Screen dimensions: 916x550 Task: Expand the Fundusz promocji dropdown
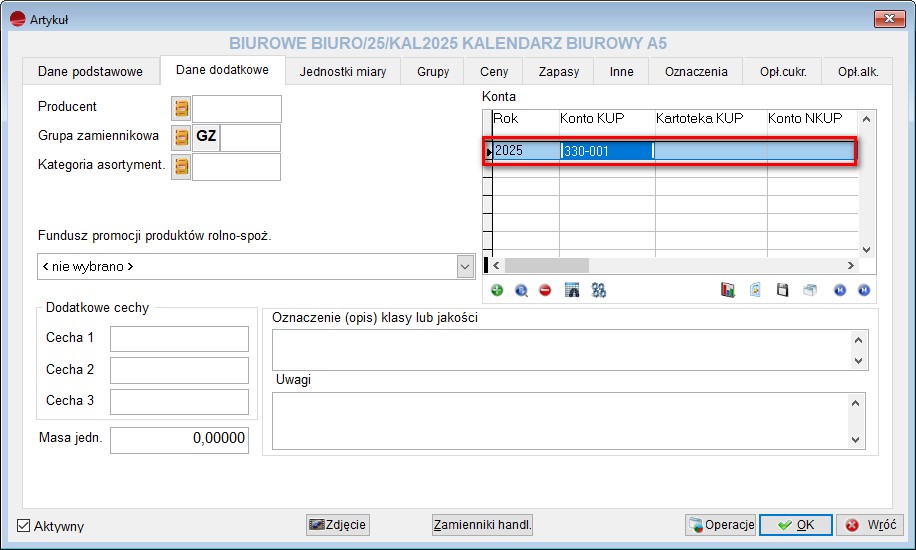pyautogui.click(x=465, y=267)
